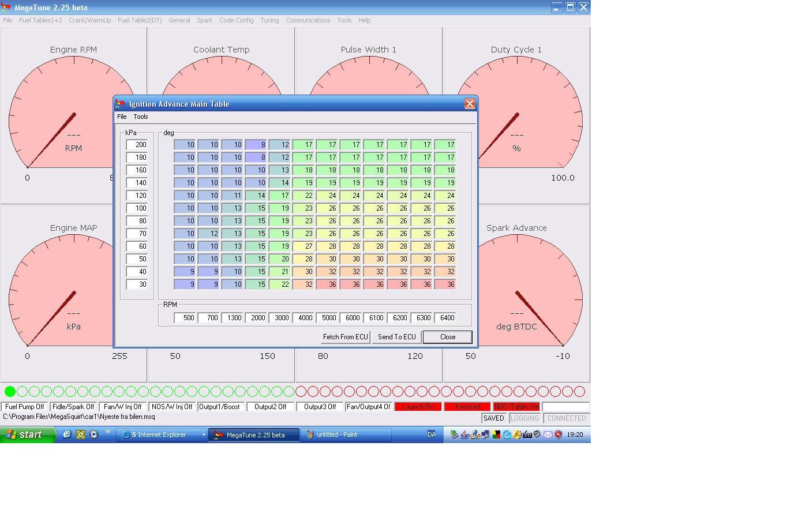Screen dimensions: 798x532
Task: Launch media player from quick launch
Action: coord(93,434)
